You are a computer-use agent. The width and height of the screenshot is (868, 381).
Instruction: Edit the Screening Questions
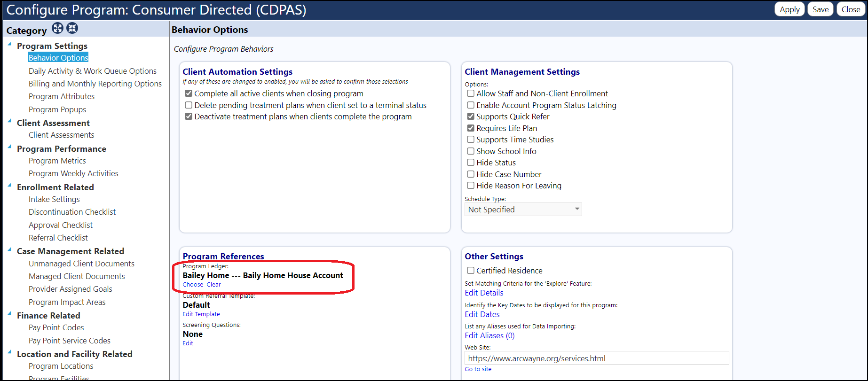pyautogui.click(x=188, y=343)
